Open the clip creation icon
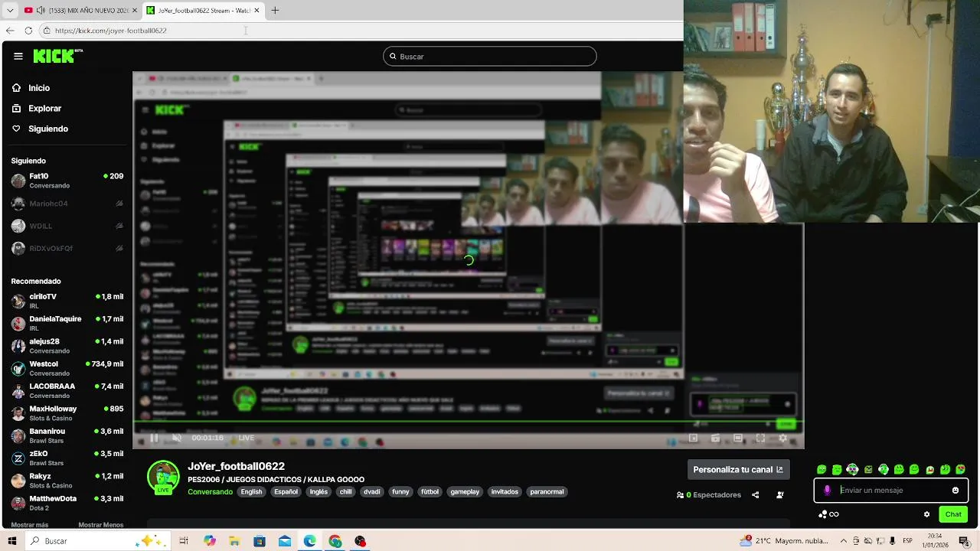Viewport: 980px width, 551px height. click(715, 438)
